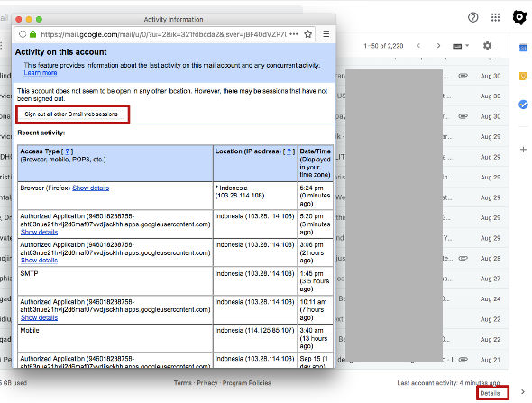
Task: Go to older messages page
Action: (x=438, y=45)
